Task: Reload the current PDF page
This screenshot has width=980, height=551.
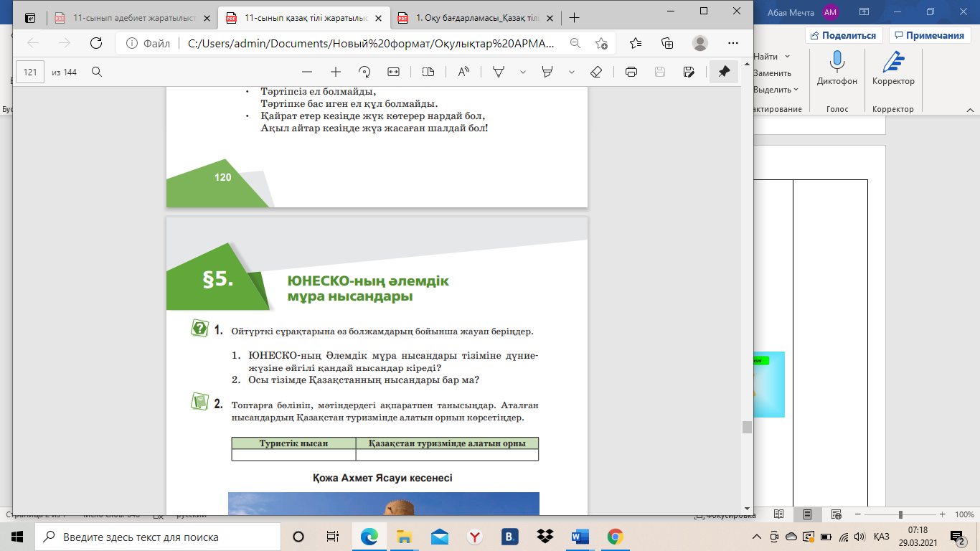Action: (95, 43)
